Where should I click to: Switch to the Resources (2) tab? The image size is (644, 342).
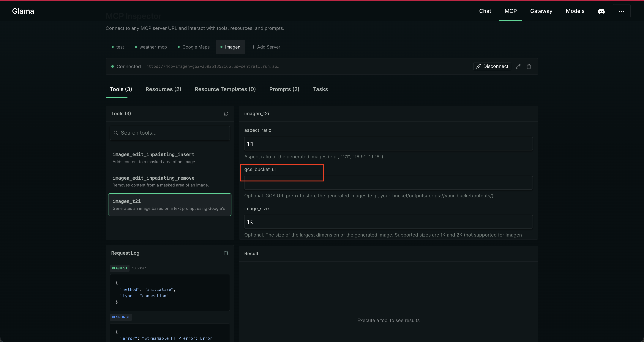pos(163,89)
